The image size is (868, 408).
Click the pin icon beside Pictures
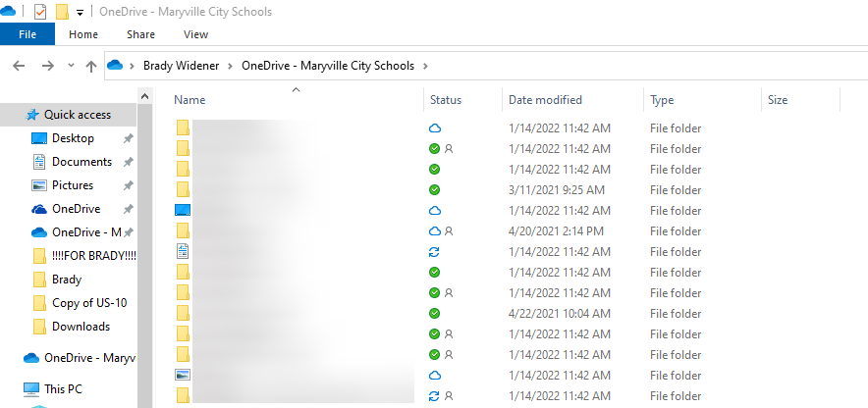128,185
